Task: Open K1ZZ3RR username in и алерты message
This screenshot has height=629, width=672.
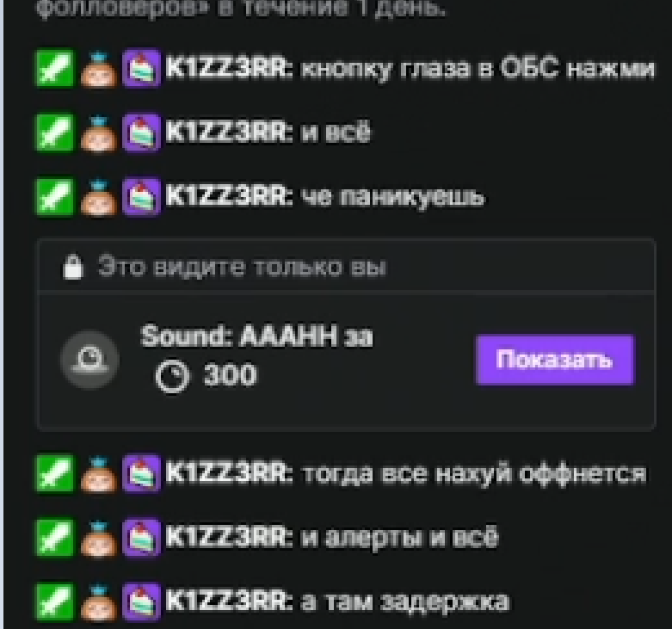Action: pyautogui.click(x=228, y=537)
